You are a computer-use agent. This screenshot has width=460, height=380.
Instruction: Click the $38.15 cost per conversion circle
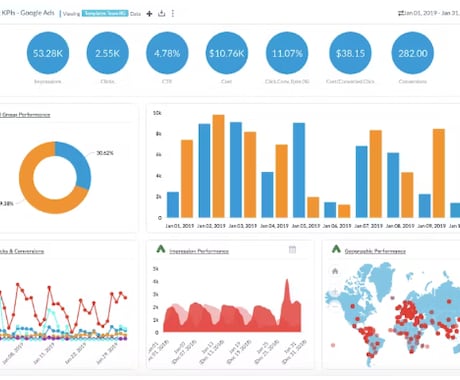point(350,53)
